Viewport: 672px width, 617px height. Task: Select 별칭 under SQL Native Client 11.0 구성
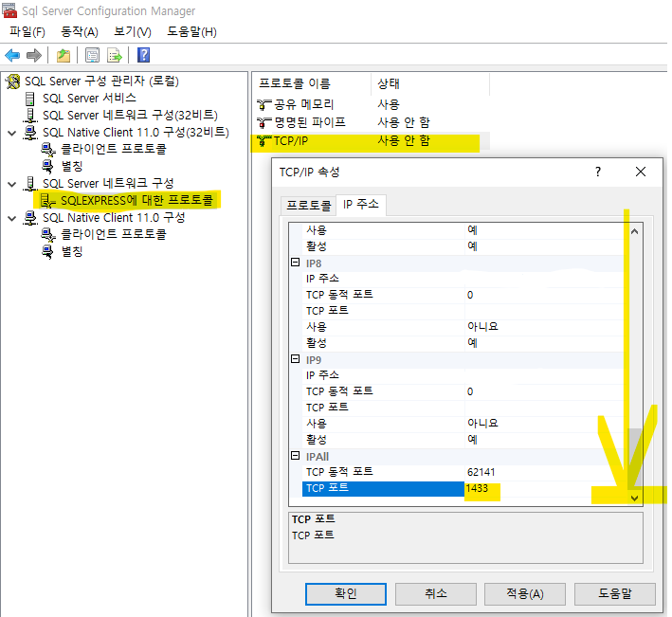[x=72, y=251]
